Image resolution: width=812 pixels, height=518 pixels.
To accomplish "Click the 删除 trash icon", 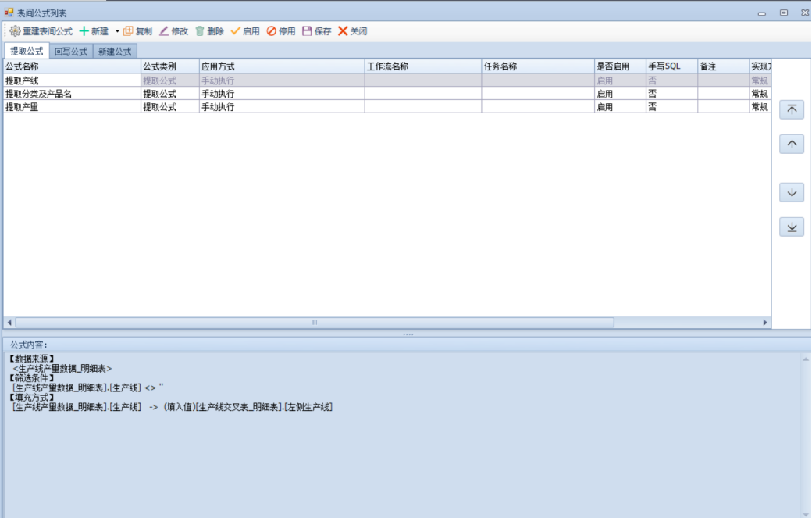I will [200, 31].
